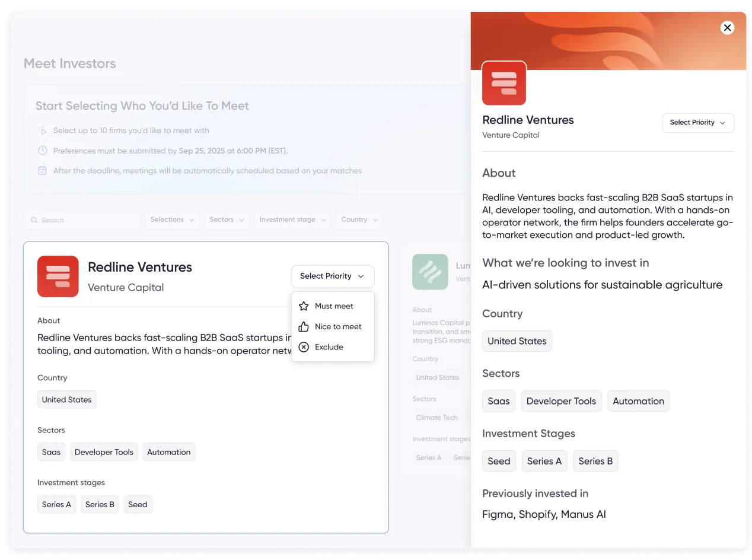Click Saas sector tag in side panel
Screen dimensions: 752x560
tap(499, 401)
